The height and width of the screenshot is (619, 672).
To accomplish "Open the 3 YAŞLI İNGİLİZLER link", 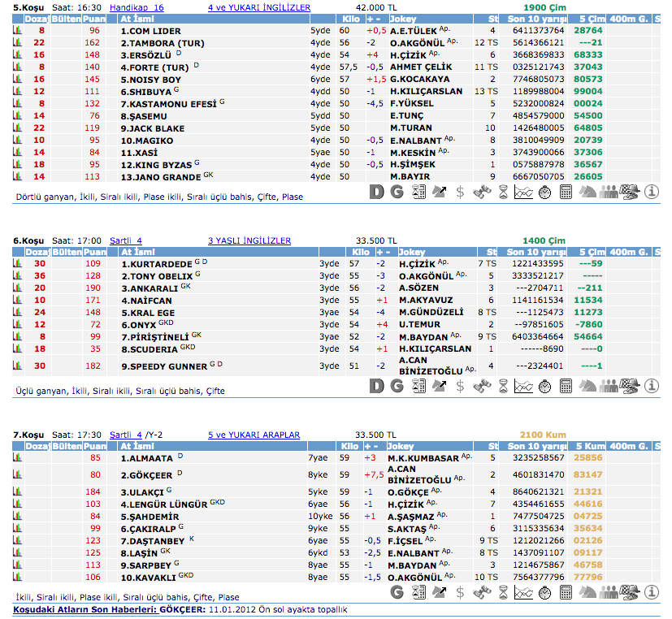I will click(249, 240).
